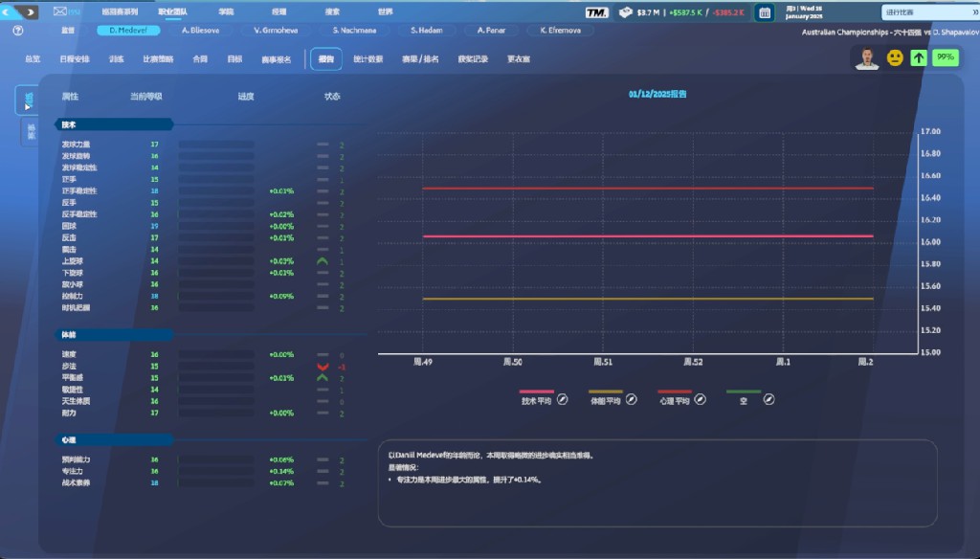Click the player portrait thumbnail
980x559 pixels.
(866, 58)
